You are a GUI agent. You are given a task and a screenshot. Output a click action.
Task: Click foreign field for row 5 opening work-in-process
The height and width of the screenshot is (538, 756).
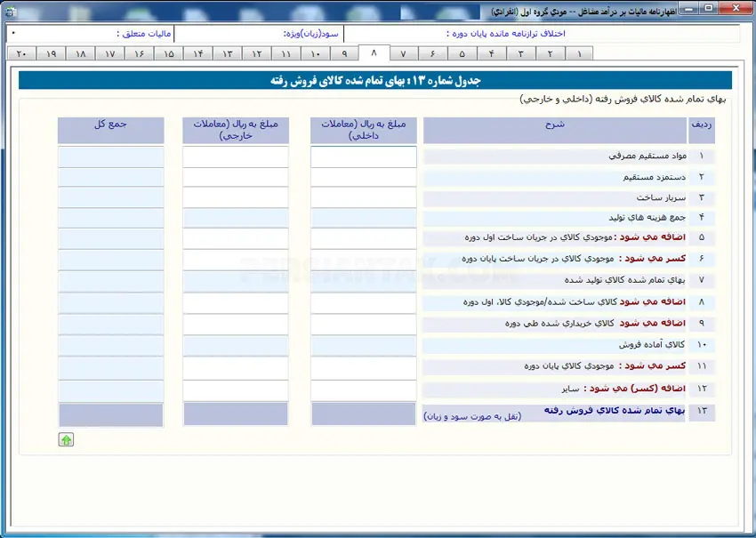click(236, 238)
